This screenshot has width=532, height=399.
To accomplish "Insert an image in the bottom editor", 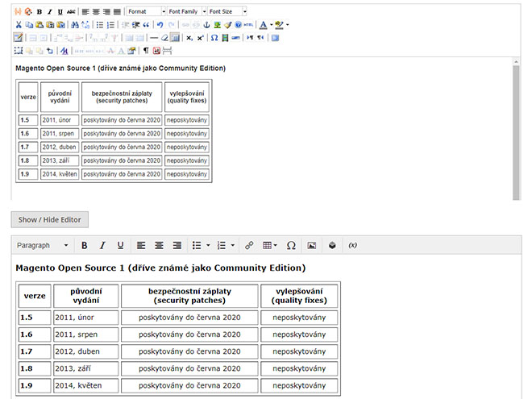I will [311, 245].
